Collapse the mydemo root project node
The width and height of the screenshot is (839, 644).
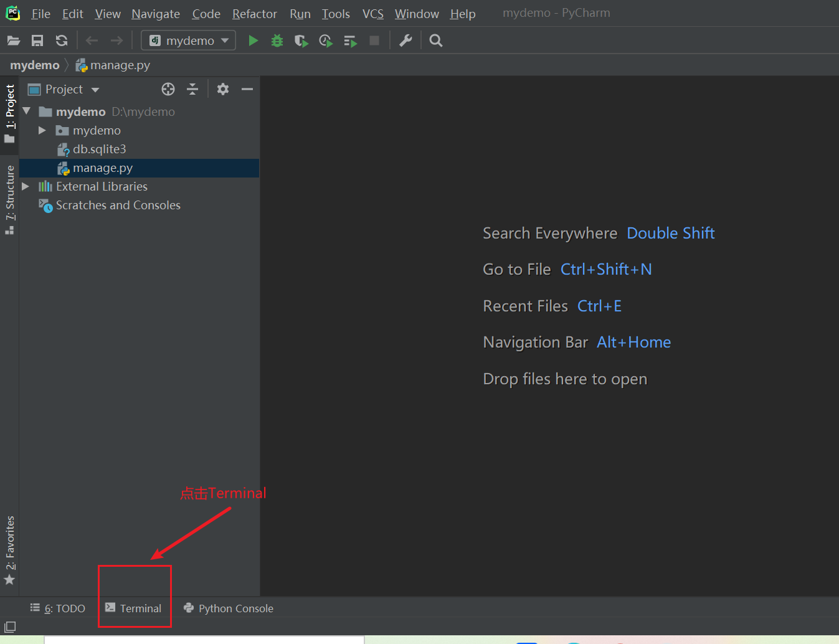(27, 111)
